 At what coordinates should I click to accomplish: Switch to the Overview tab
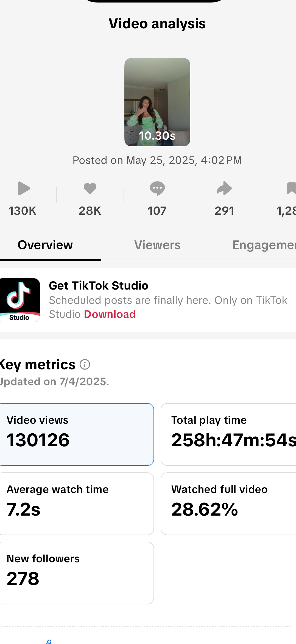point(45,245)
